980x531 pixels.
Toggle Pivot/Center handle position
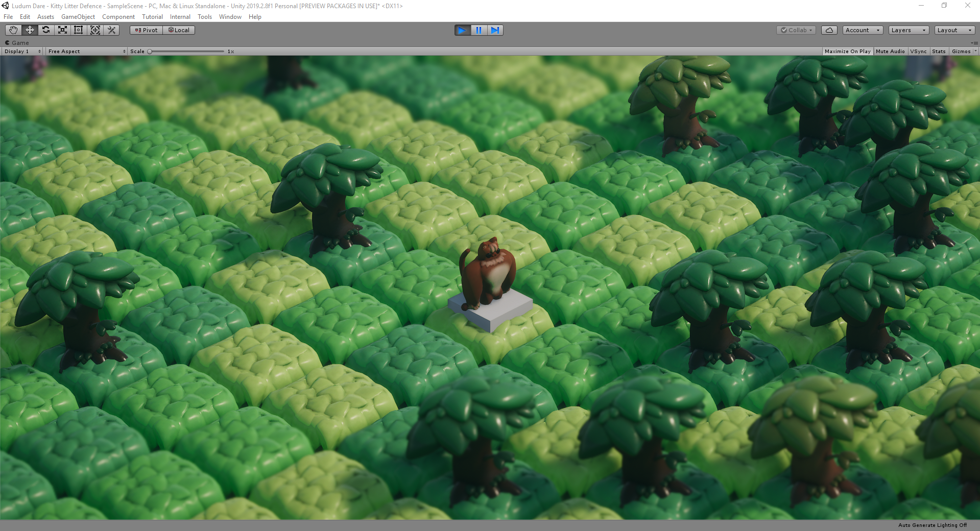147,30
